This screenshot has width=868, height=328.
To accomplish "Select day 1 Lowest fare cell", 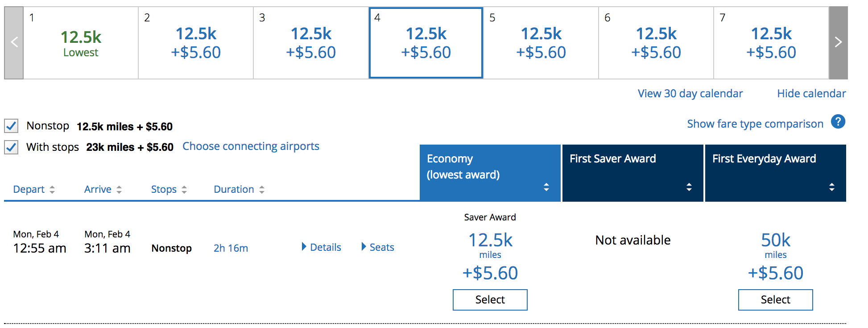I will [81, 43].
